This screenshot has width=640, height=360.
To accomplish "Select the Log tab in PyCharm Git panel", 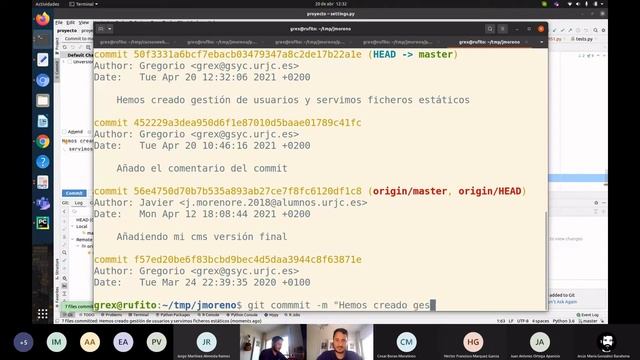I will [79, 203].
